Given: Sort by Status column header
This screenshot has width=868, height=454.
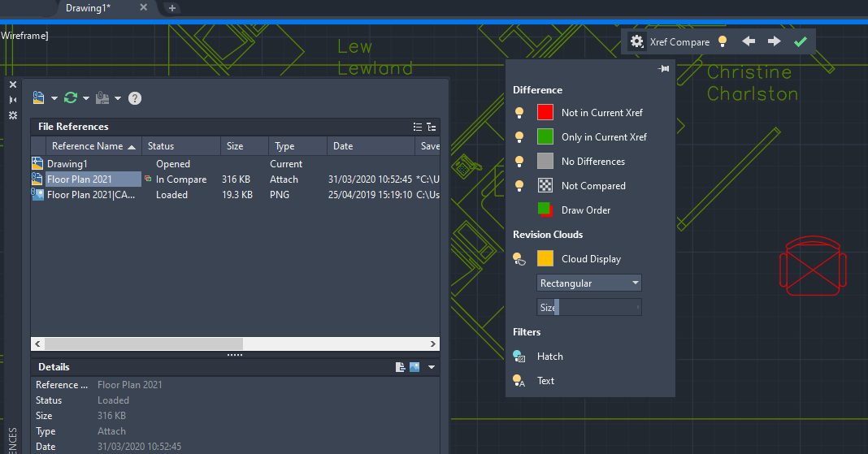Looking at the screenshot, I should (x=181, y=146).
